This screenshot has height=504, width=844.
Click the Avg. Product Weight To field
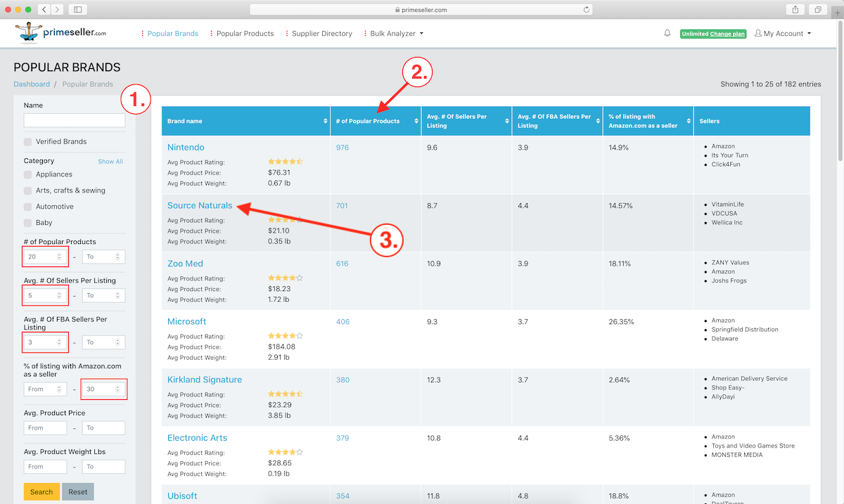pos(103,466)
